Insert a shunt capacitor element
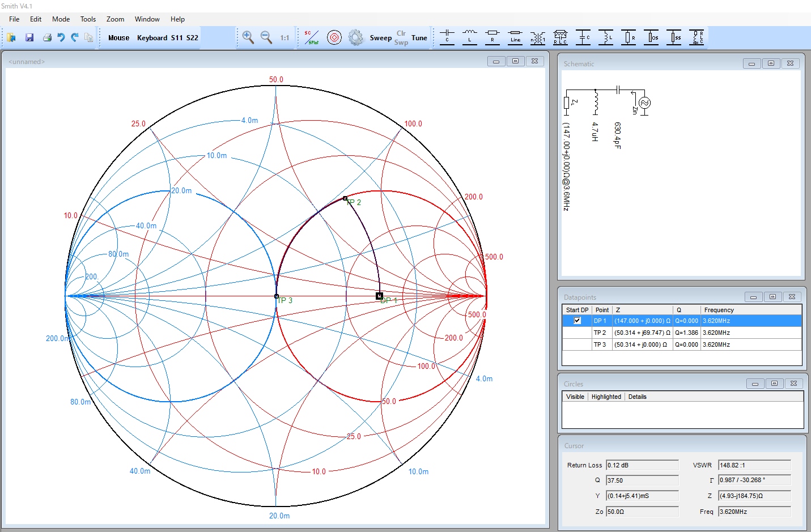Screen dimensions: 811x532 click(583, 37)
